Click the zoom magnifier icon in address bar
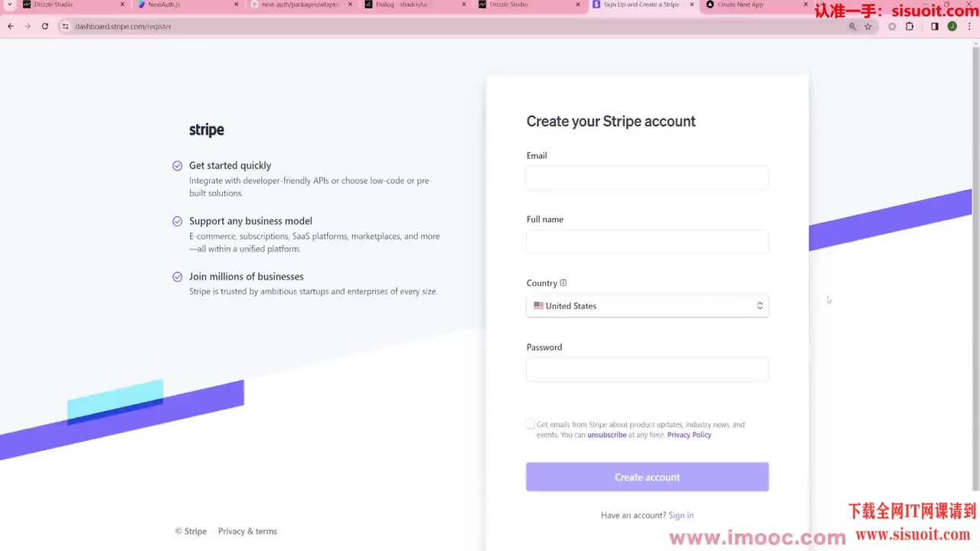Screen dimensions: 980x551 click(x=852, y=26)
